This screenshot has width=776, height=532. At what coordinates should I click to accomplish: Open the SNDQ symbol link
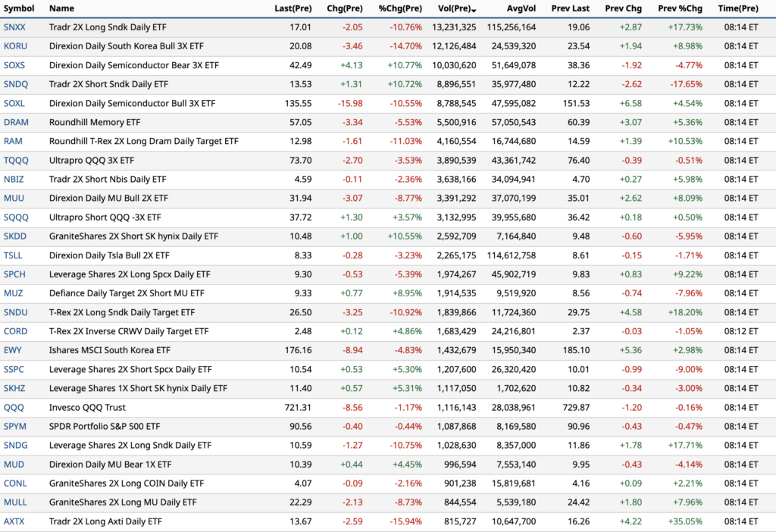click(16, 84)
